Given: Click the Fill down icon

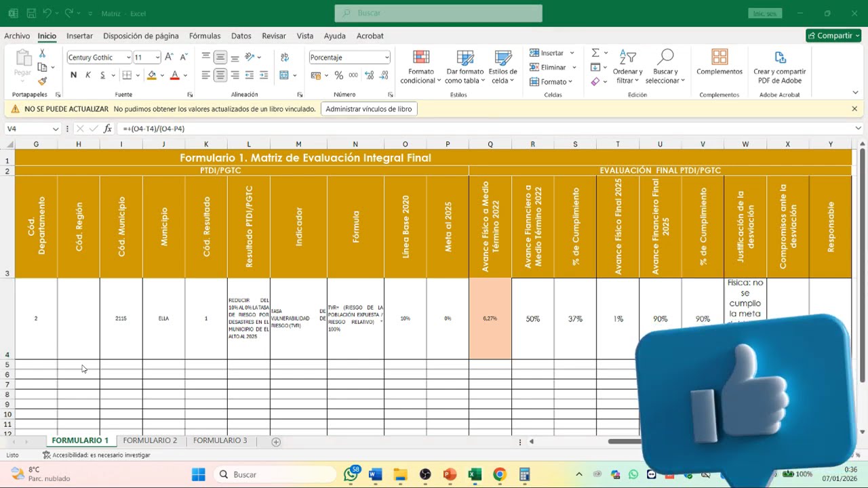Looking at the screenshot, I should (x=595, y=67).
